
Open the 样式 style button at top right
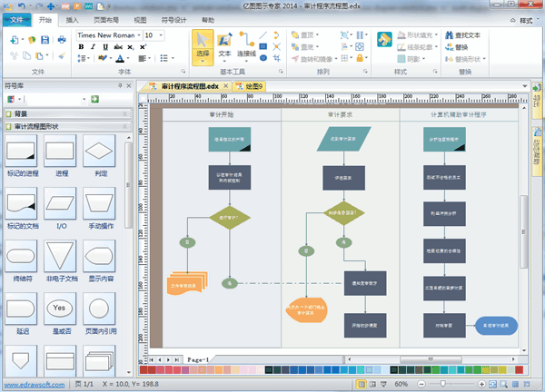tap(526, 21)
